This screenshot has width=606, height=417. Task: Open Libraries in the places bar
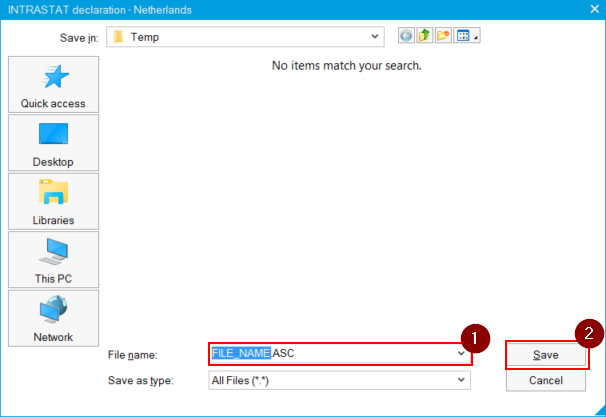click(x=53, y=201)
